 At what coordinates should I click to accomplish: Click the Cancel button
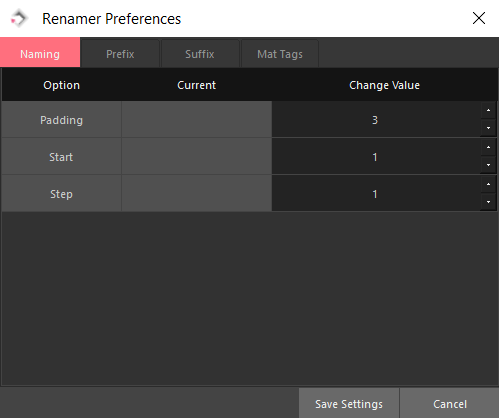tap(450, 403)
